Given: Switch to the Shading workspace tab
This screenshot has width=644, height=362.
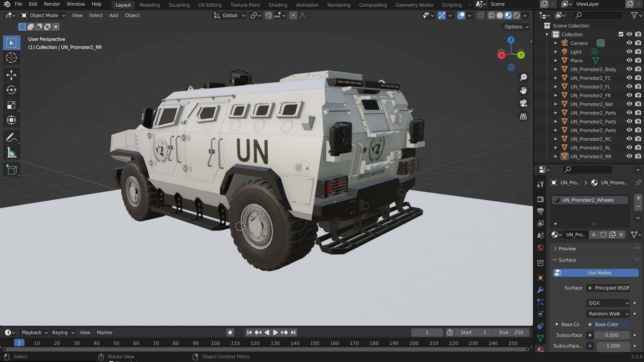Looking at the screenshot, I should [278, 5].
